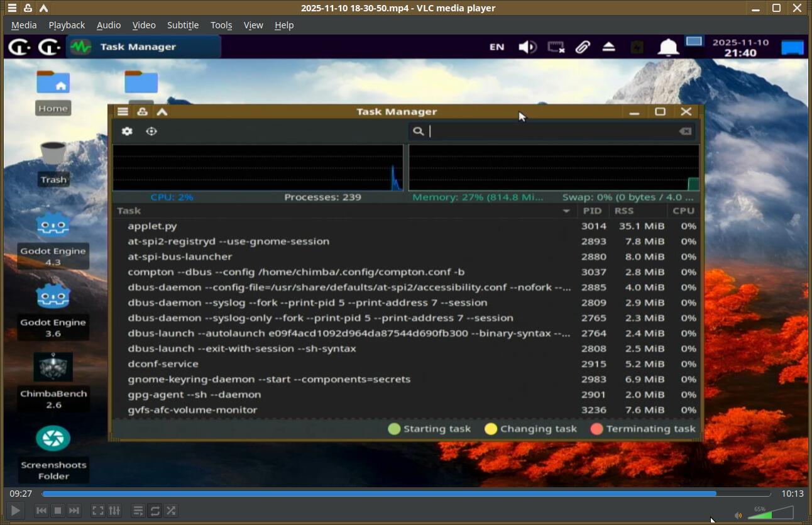Jump to previous media in VLC

41,511
